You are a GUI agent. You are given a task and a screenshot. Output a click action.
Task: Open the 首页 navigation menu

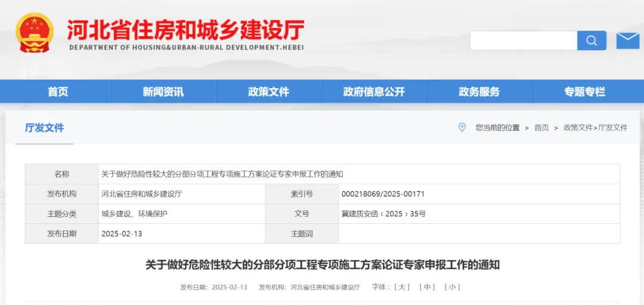pyautogui.click(x=58, y=92)
